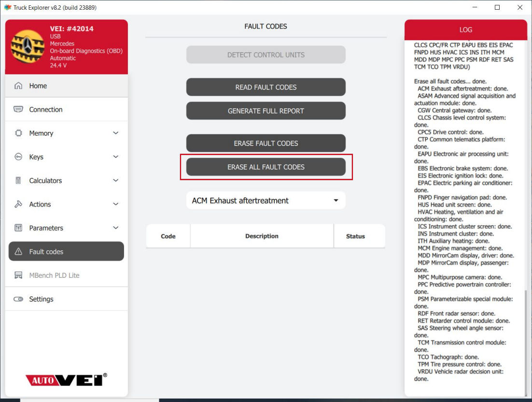Click the Parameters sliders icon
Image resolution: width=532 pixels, height=402 pixels.
pos(18,228)
